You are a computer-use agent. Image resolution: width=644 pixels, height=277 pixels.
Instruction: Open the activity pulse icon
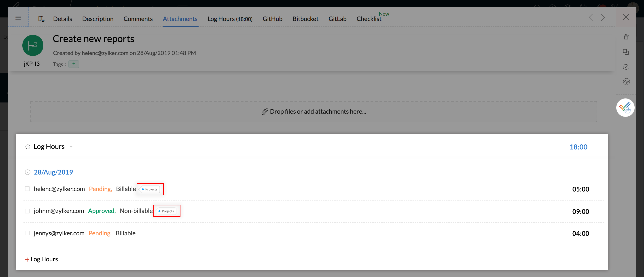[x=626, y=82]
